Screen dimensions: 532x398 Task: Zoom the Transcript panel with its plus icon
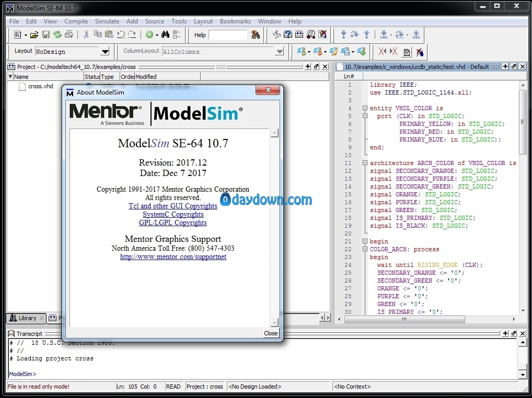tap(505, 334)
